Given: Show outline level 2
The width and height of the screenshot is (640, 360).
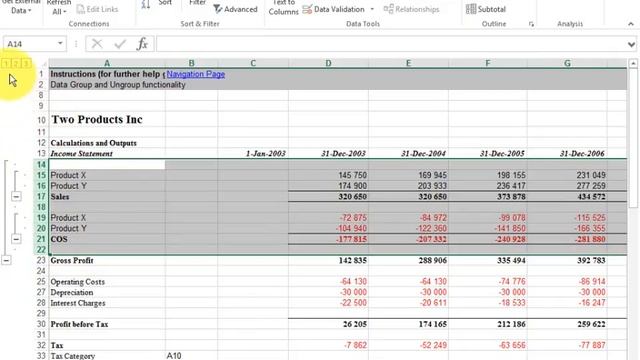Looking at the screenshot, I should click(x=16, y=63).
